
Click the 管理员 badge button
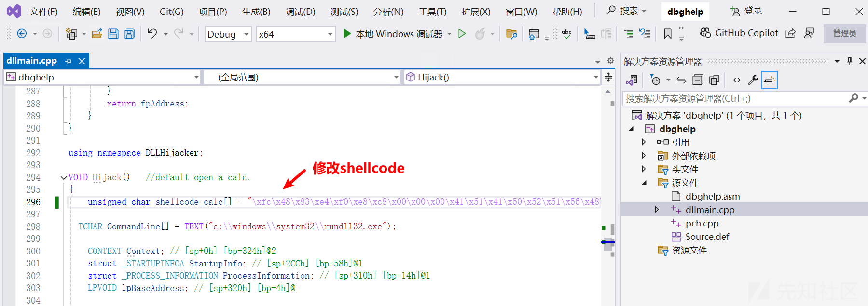[x=844, y=33]
